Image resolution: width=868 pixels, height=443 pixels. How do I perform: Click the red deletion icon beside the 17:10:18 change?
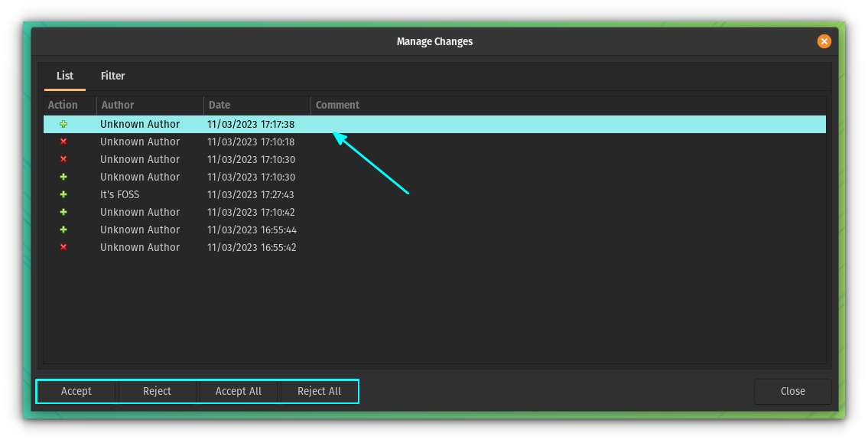coord(63,142)
